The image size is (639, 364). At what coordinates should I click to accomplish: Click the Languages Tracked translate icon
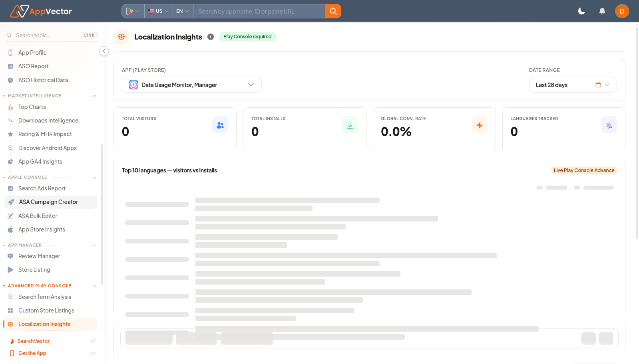point(609,125)
